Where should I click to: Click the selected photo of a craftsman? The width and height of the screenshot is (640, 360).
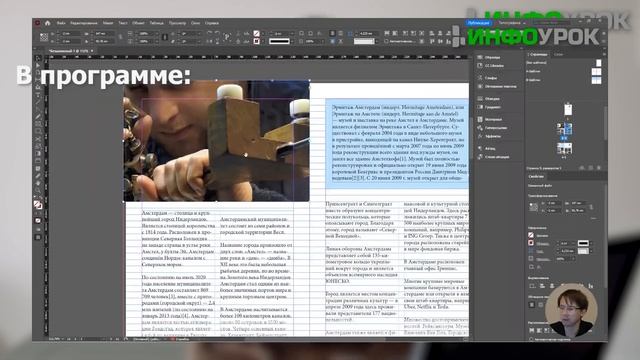pos(216,141)
